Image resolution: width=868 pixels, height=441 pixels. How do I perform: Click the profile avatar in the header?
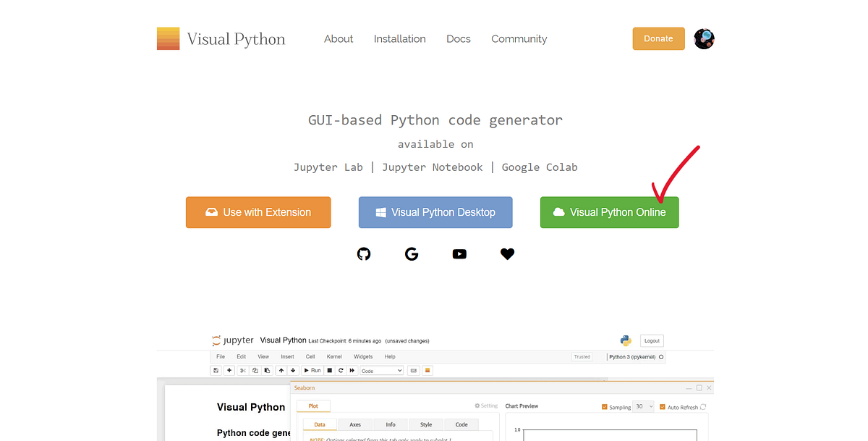point(703,38)
